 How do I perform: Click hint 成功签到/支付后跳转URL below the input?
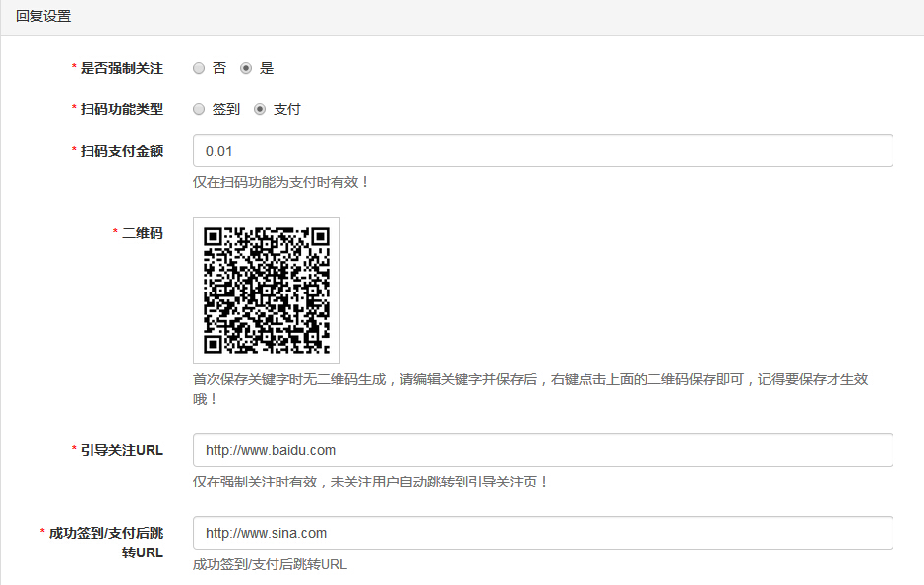(x=270, y=565)
